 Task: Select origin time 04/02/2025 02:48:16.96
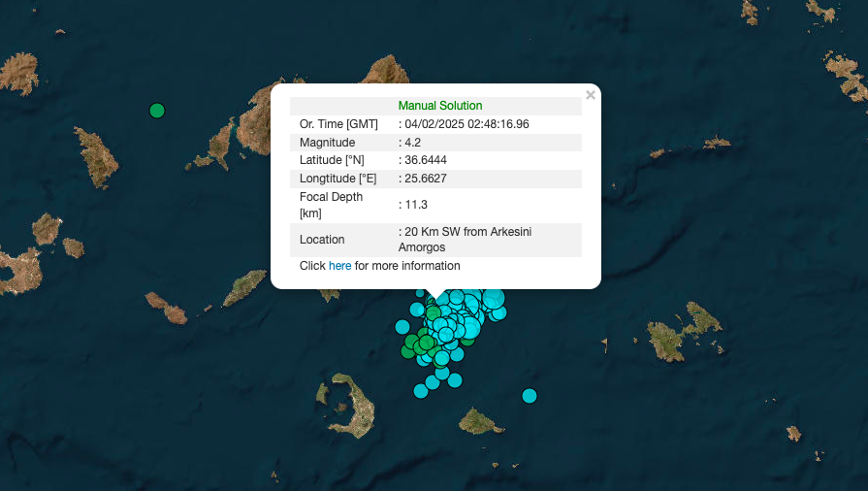[x=466, y=124]
